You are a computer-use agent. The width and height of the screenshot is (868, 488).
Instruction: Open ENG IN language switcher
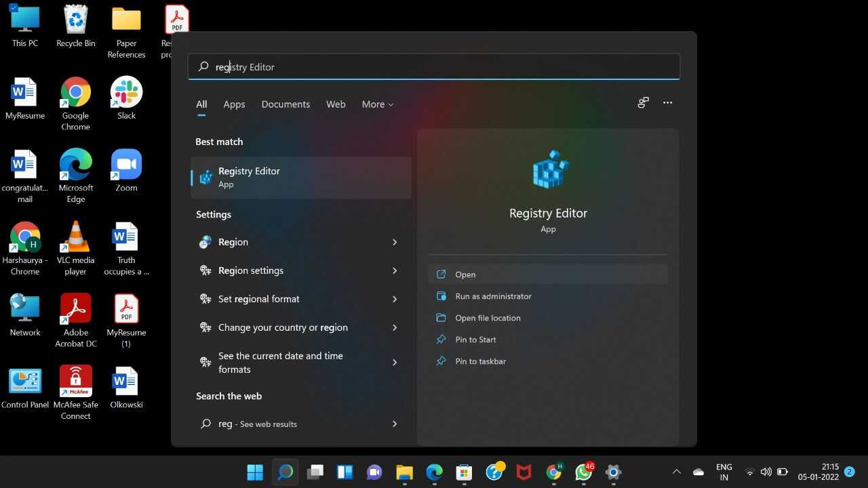724,472
